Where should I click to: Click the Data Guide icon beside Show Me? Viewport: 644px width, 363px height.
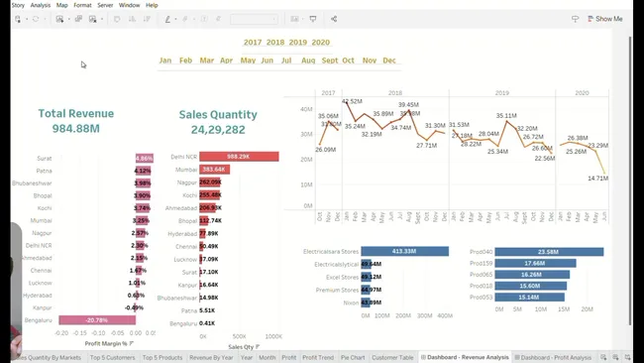click(575, 19)
